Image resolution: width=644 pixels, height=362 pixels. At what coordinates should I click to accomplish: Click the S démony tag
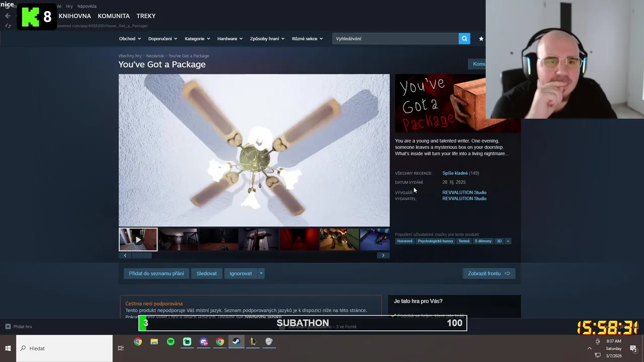coord(483,241)
